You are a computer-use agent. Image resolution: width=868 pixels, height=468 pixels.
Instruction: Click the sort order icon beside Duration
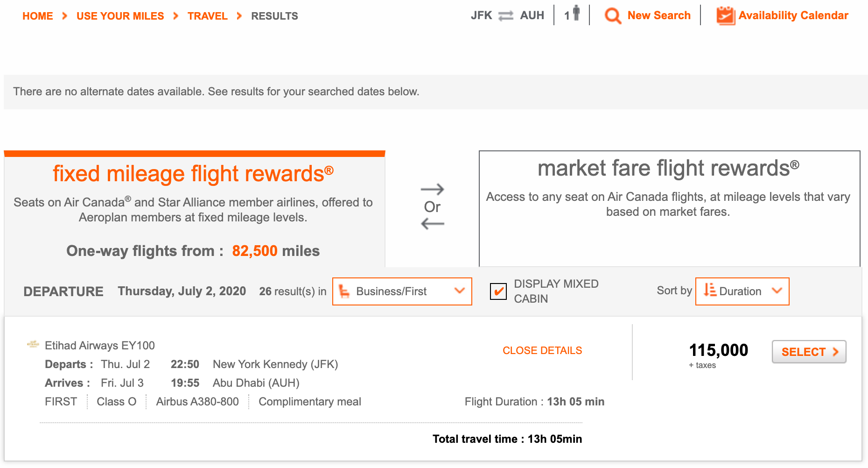[x=710, y=291]
